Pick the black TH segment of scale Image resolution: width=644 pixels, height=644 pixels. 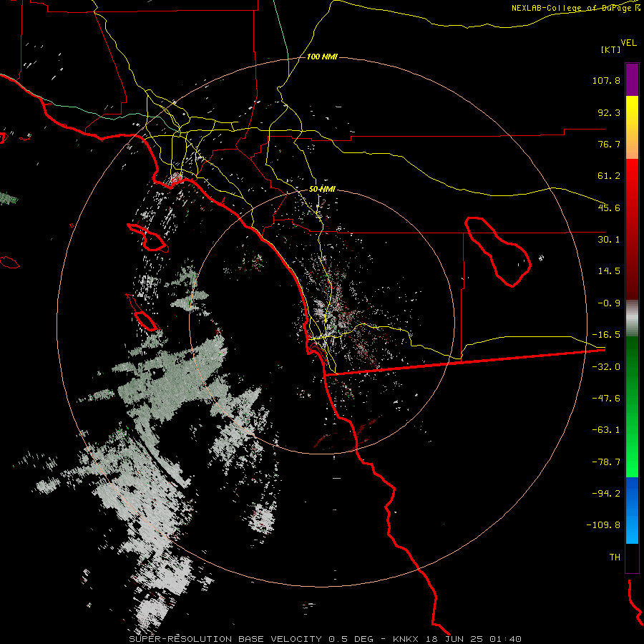(632, 558)
